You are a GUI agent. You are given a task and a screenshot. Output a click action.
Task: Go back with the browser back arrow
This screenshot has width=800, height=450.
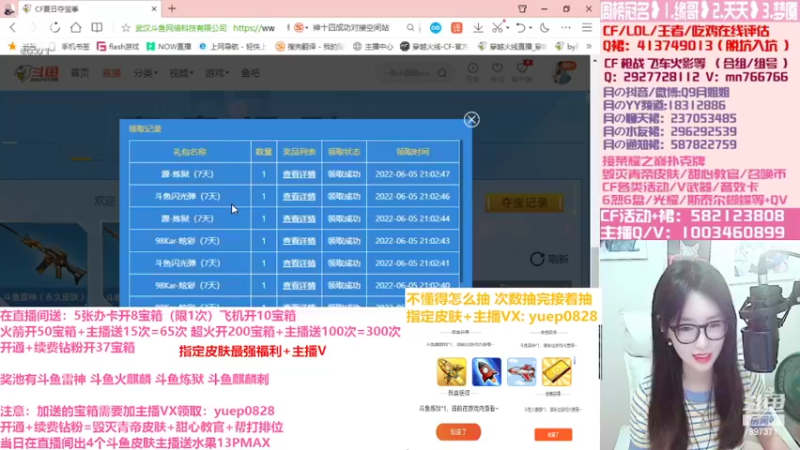click(13, 28)
